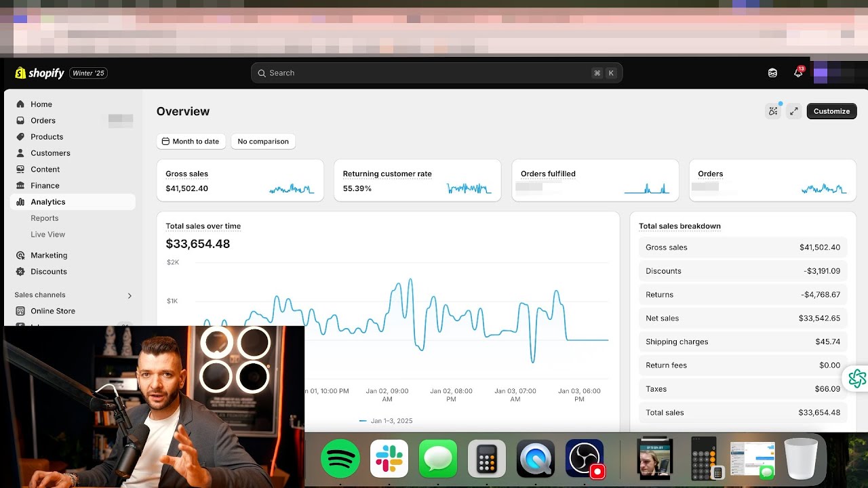Image resolution: width=868 pixels, height=488 pixels.
Task: Click the Home house icon
Action: (x=20, y=104)
